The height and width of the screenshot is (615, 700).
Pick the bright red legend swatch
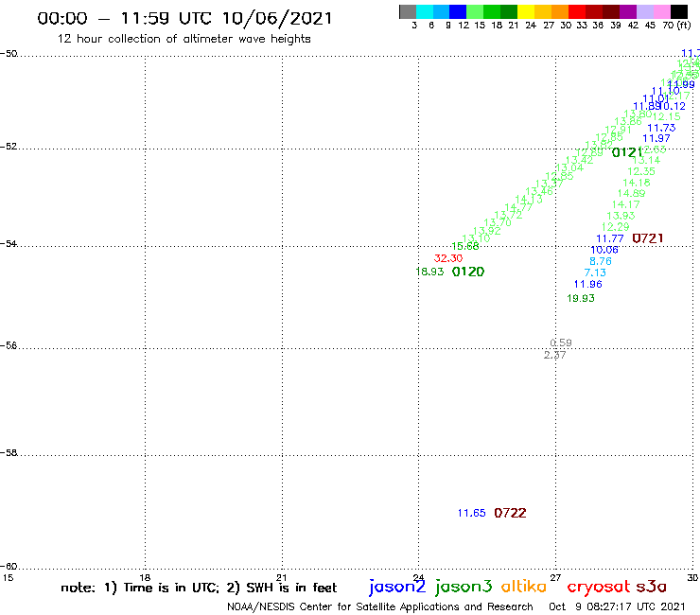point(577,11)
